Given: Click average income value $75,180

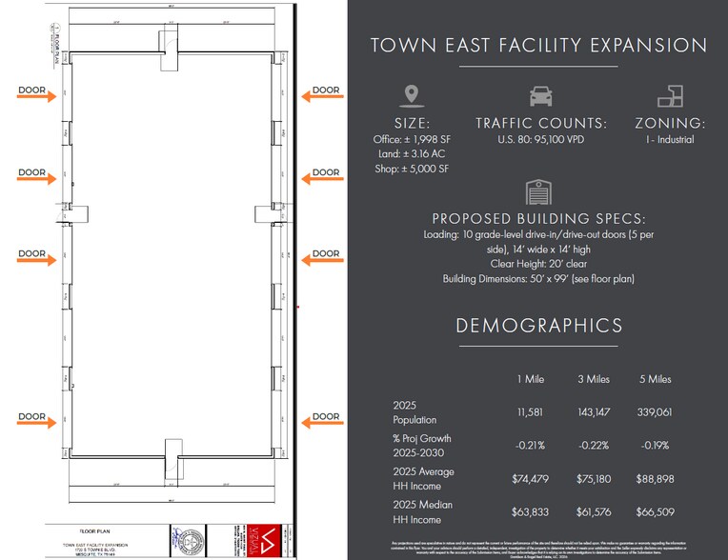Looking at the screenshot, I should click(x=594, y=479).
